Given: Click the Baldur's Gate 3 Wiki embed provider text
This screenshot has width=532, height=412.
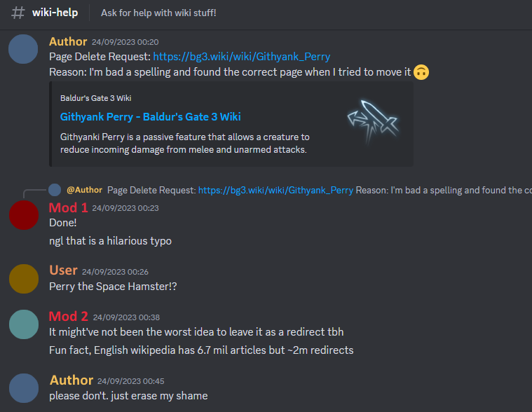Looking at the screenshot, I should click(x=96, y=98).
